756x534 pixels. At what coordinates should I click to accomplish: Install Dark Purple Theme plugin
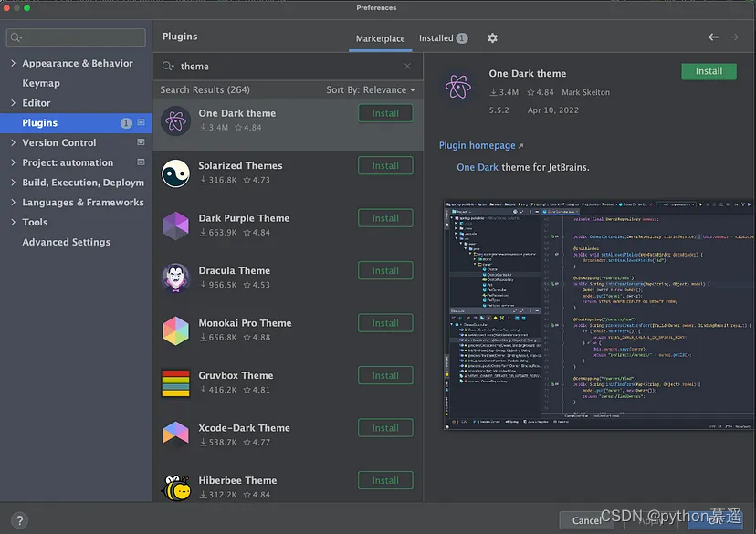point(385,218)
